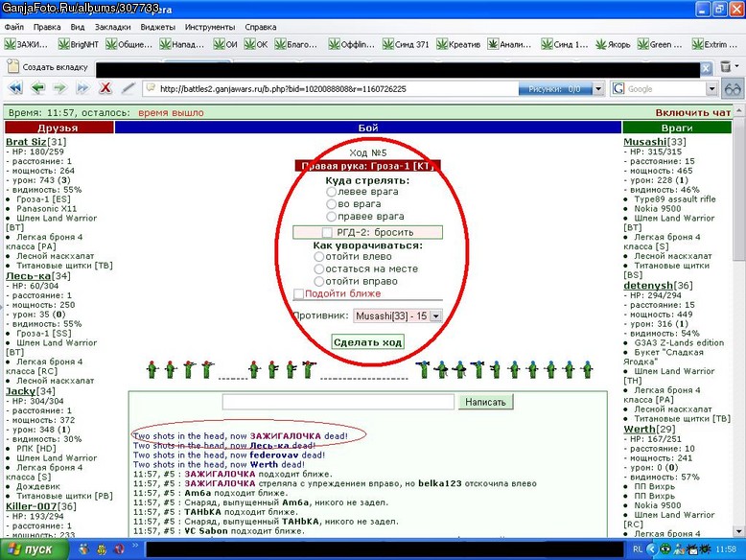Open the Якорь bookmark
The image size is (746, 560).
[x=613, y=44]
